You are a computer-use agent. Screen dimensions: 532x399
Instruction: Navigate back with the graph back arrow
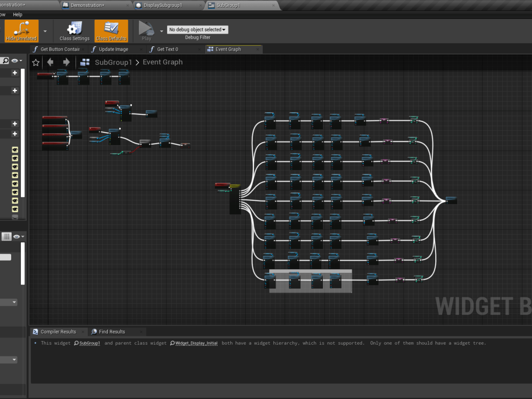[51, 62]
